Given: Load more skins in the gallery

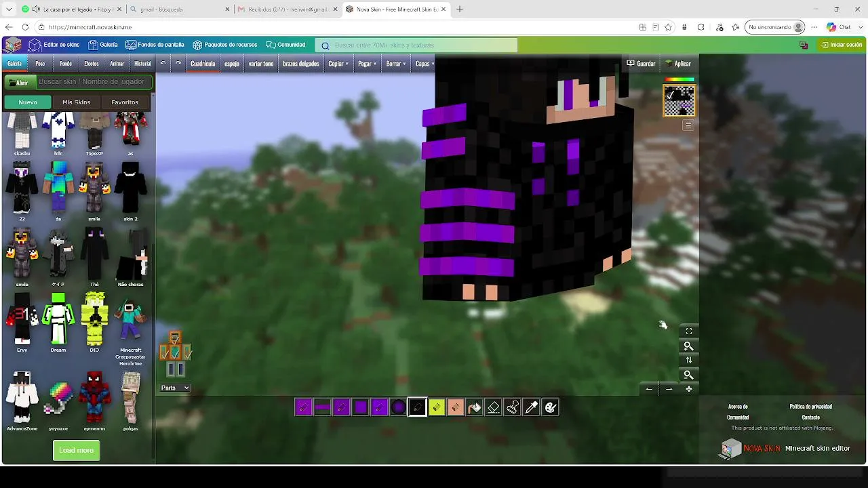Looking at the screenshot, I should 77,450.
